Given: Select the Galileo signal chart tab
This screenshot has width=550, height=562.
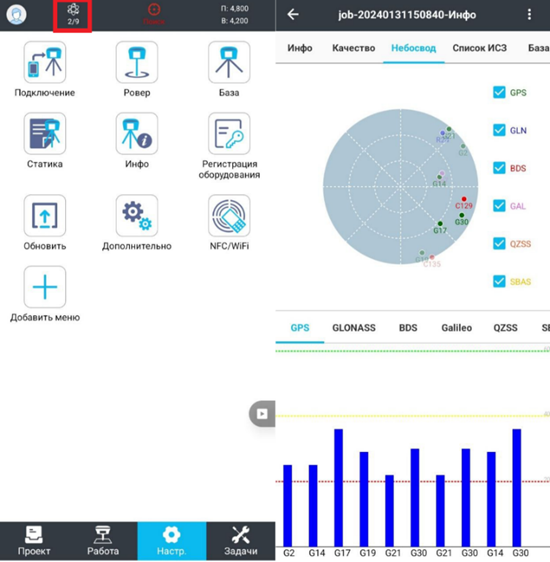Looking at the screenshot, I should 456,328.
